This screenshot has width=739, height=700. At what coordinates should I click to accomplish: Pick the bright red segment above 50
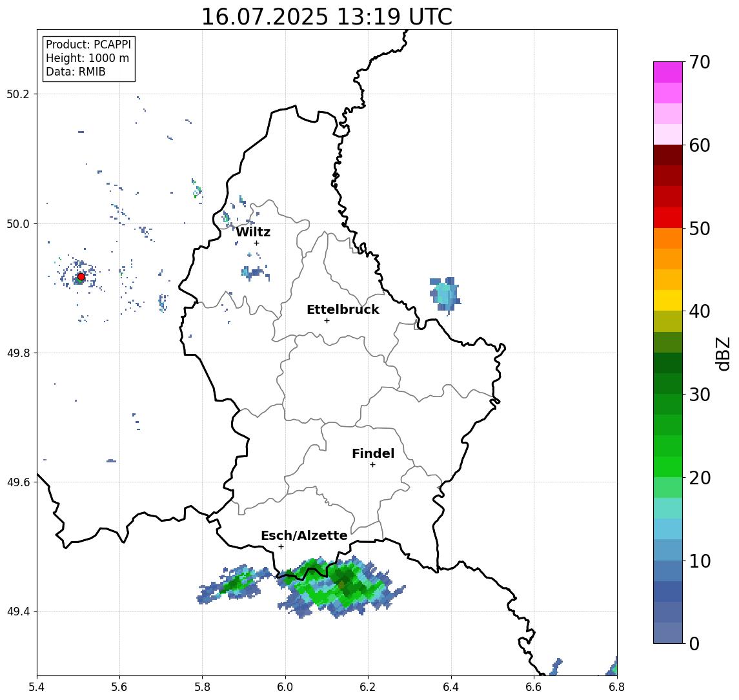pos(668,218)
